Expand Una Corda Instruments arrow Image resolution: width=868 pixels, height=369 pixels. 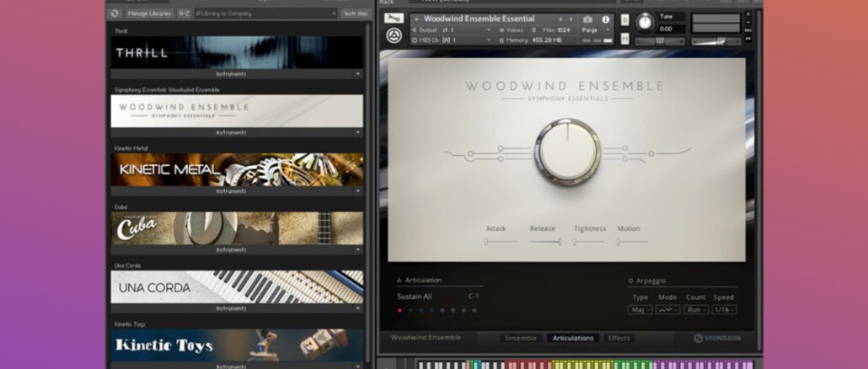pyautogui.click(x=357, y=308)
